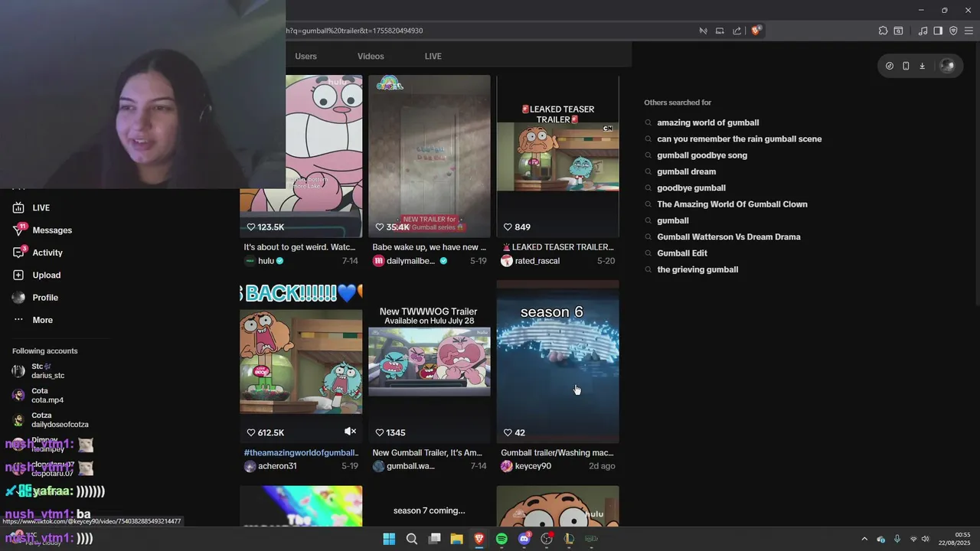The width and height of the screenshot is (980, 551).
Task: Click the download desktop app icon
Action: coord(922,66)
